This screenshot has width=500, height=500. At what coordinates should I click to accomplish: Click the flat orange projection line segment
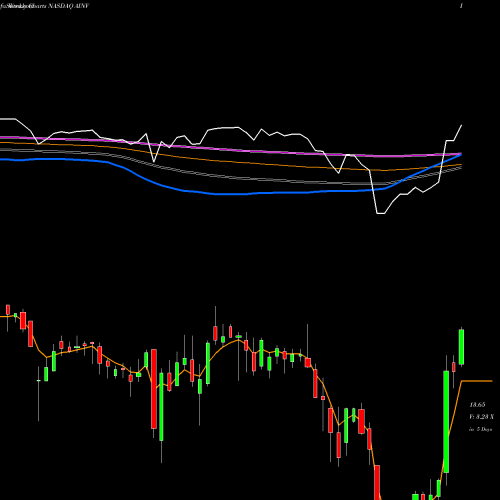(x=476, y=381)
